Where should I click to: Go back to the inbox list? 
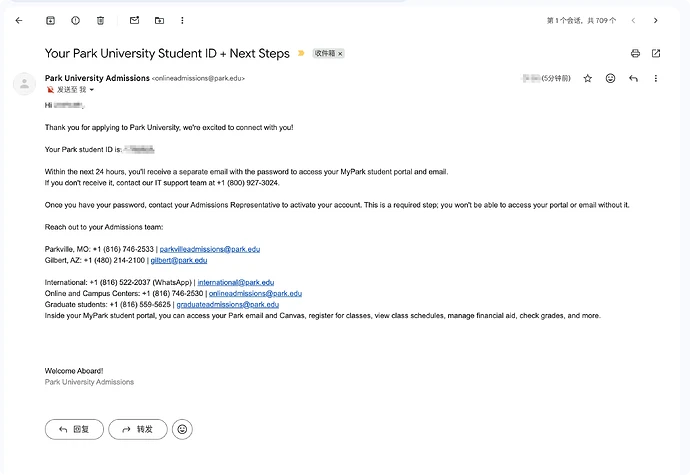tap(18, 20)
